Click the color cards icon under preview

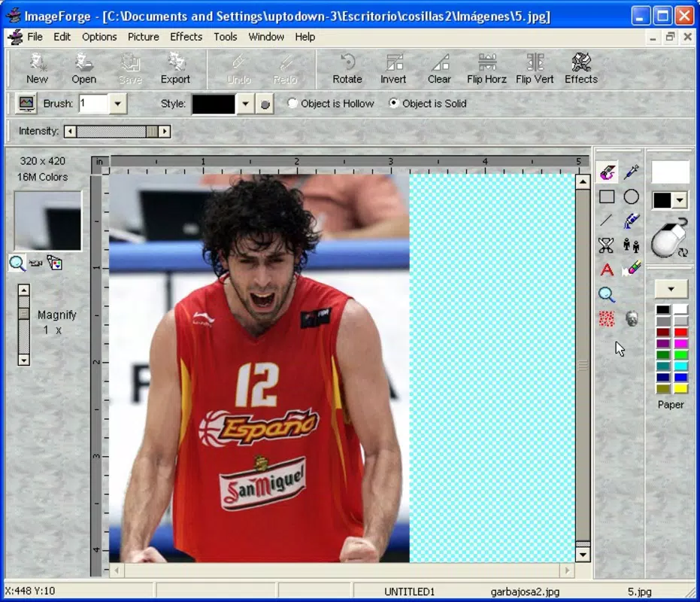54,263
